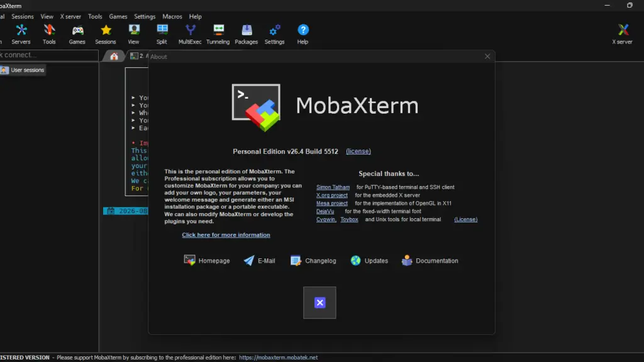644x362 pixels.
Task: Open the DejaVu link
Action: point(325,211)
